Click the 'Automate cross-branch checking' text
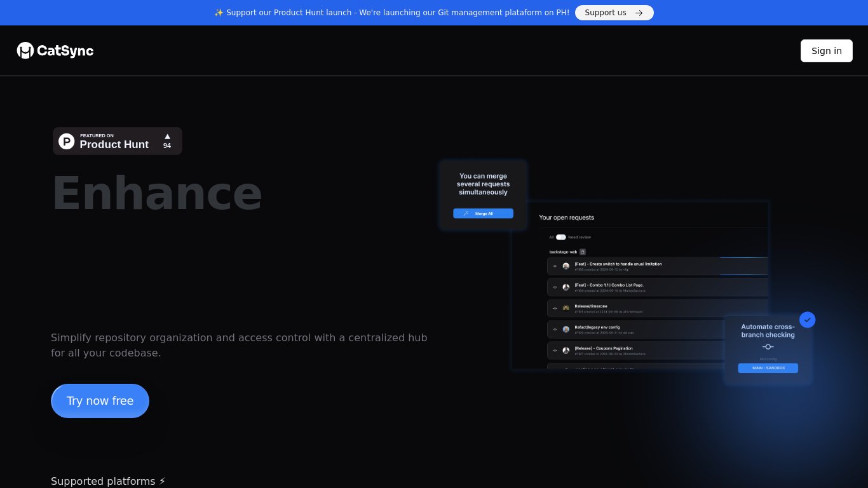The width and height of the screenshot is (868, 488). coord(768,331)
